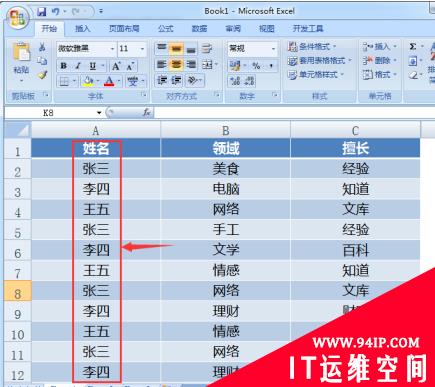
Task: Apply comma style
Action: click(271, 65)
